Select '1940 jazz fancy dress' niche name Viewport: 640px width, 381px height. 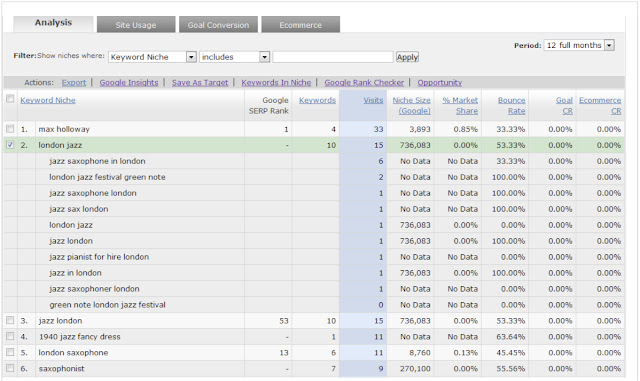[x=80, y=337]
